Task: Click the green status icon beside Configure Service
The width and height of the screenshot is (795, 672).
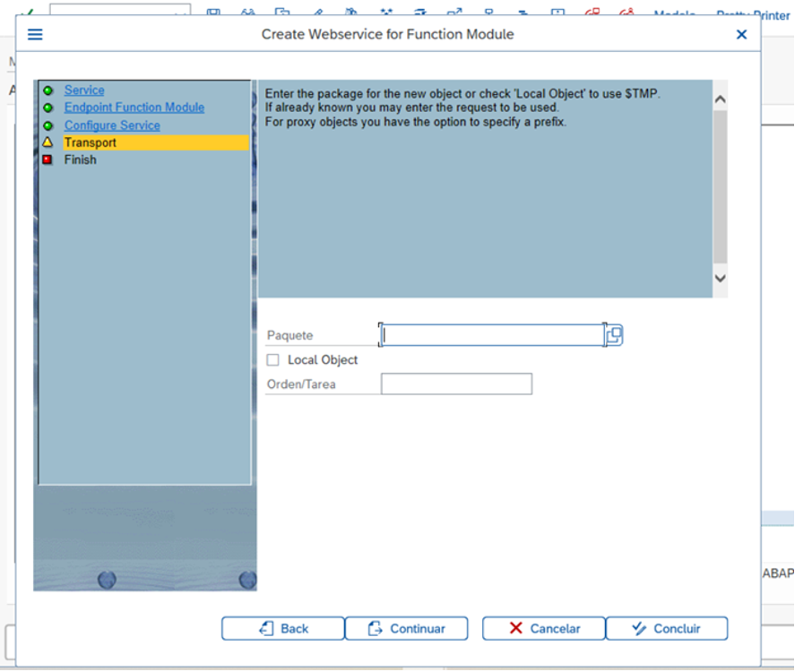Action: tap(48, 125)
